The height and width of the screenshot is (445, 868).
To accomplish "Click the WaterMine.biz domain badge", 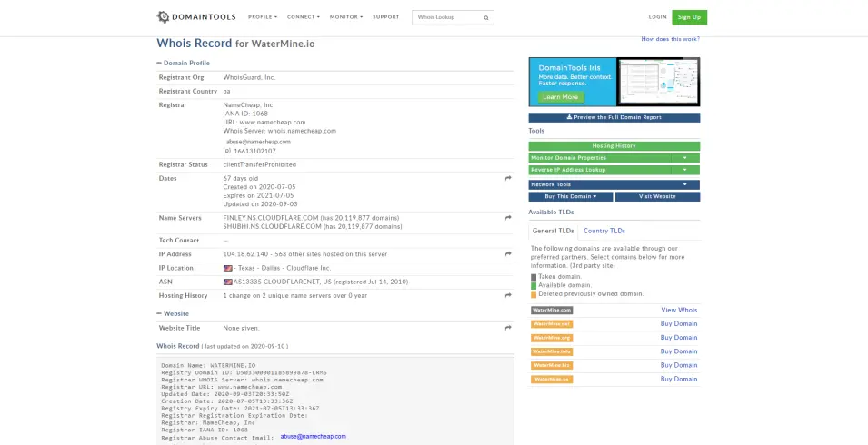I will pyautogui.click(x=552, y=366).
